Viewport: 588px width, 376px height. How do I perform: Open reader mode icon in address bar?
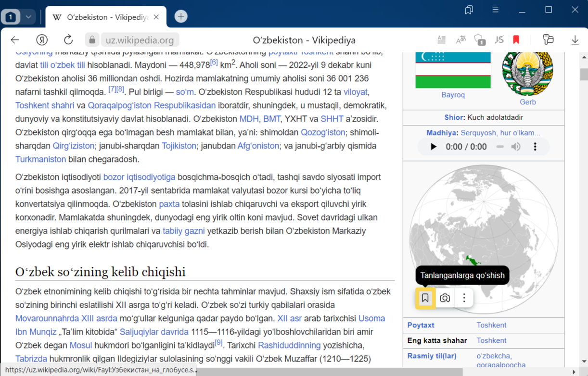click(x=441, y=40)
